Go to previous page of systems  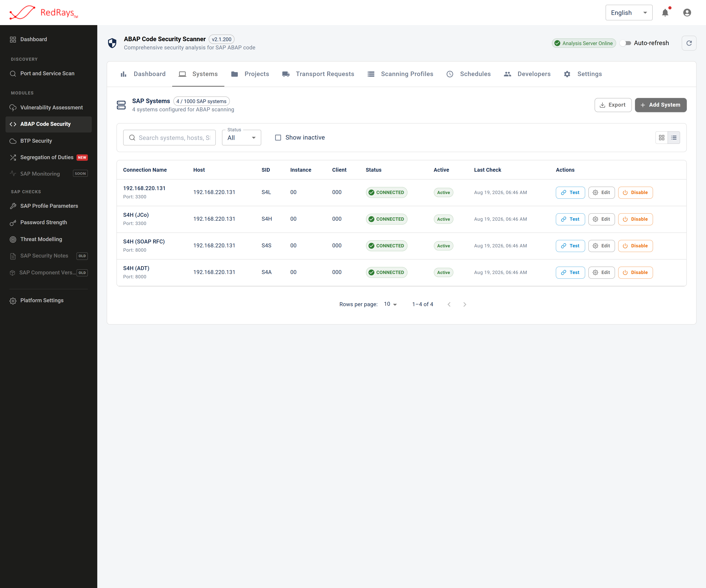pos(449,304)
